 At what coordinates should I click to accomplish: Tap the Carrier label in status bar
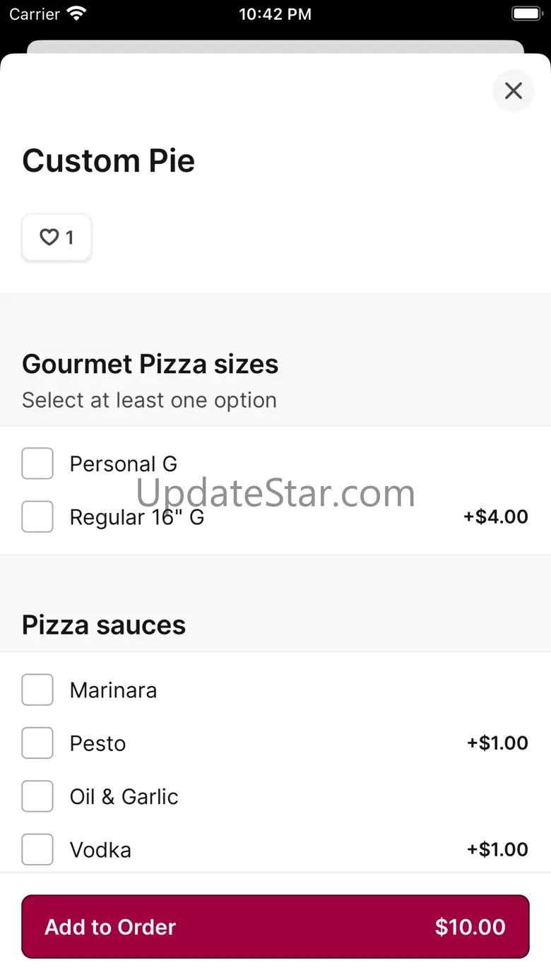click(x=35, y=14)
